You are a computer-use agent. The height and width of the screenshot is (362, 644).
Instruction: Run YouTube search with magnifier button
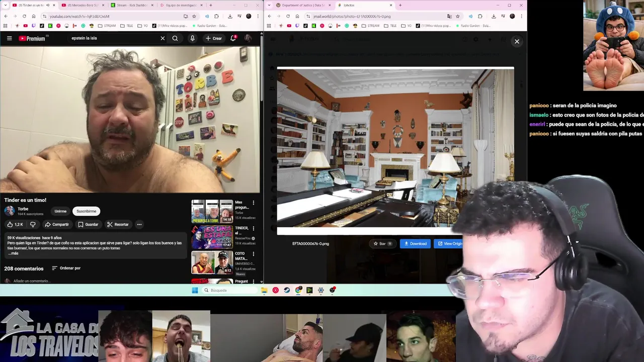click(x=175, y=38)
